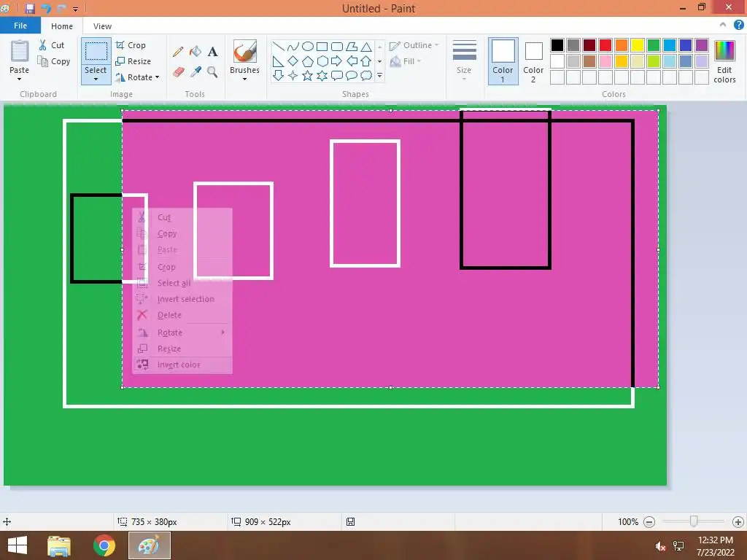This screenshot has height=560, width=747.
Task: Choose the Fill with color bucket tool
Action: pos(196,52)
